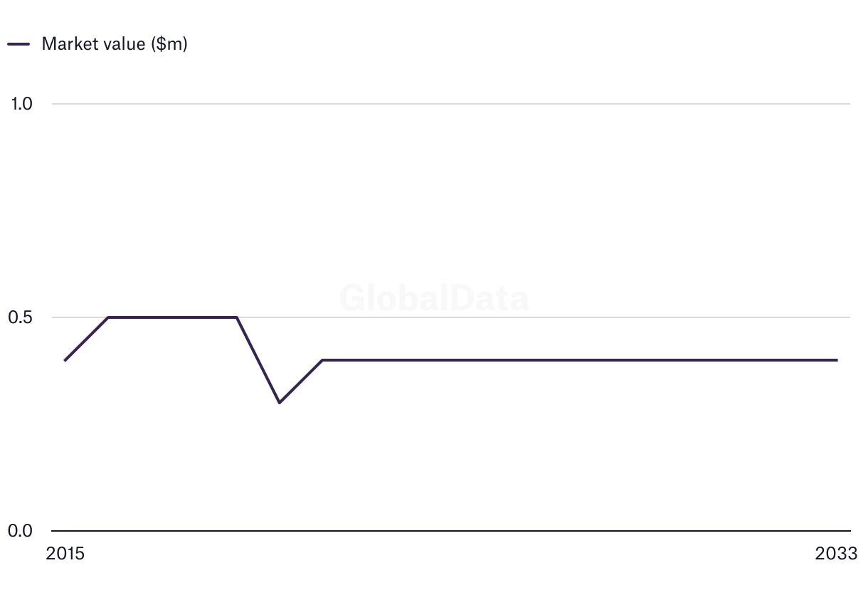Screen dimensions: 868x595
Task: Click the middle of the long flat 0.4 segment
Action: [x=580, y=360]
